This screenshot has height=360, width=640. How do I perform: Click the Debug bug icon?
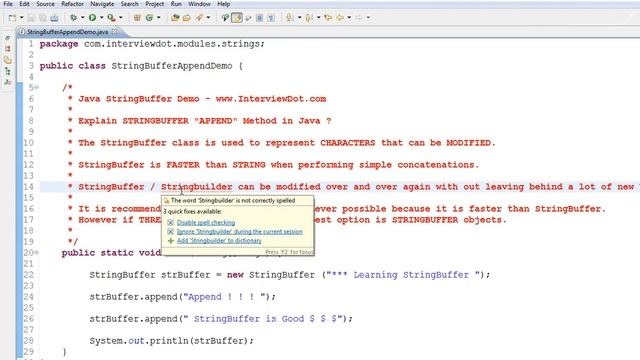coord(73,18)
